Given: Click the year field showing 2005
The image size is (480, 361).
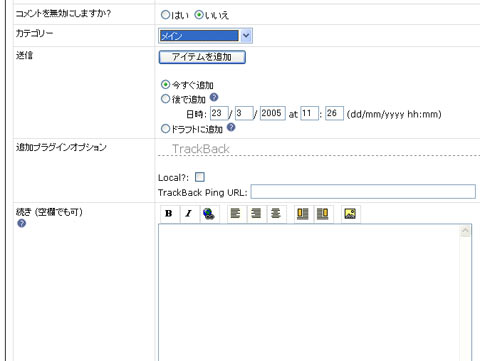Looking at the screenshot, I should (272, 113).
